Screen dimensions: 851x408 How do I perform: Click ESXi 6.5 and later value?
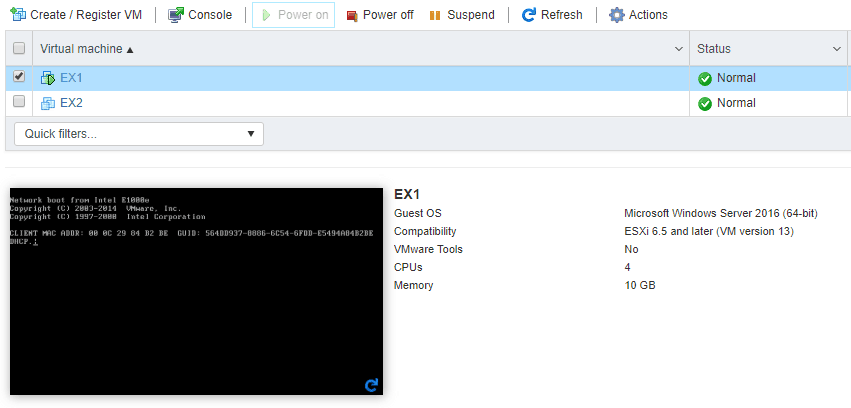click(709, 232)
